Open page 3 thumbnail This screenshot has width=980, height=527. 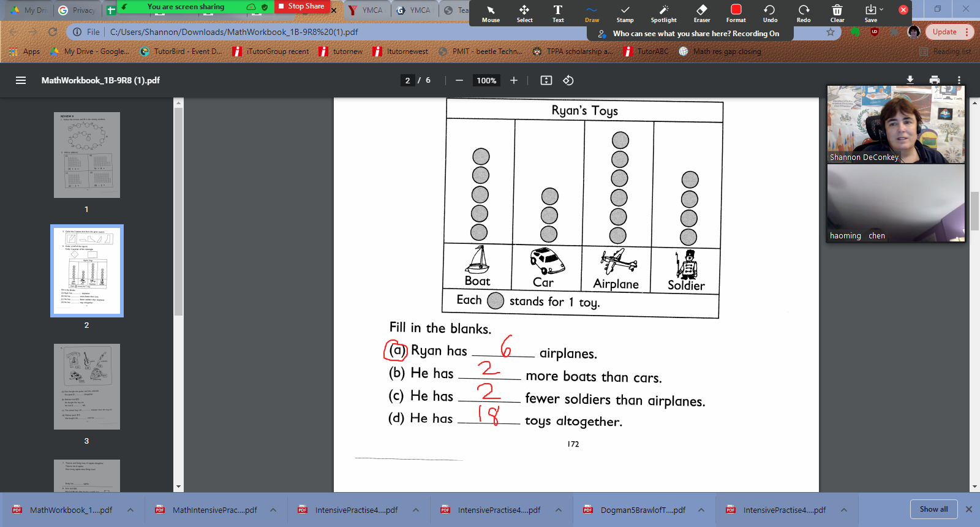tap(87, 387)
